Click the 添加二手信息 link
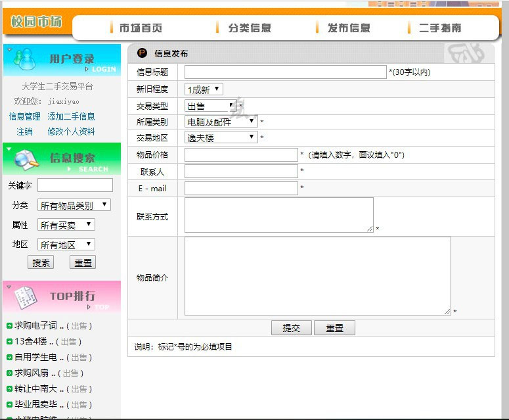The height and width of the screenshot is (420, 509). 71,116
